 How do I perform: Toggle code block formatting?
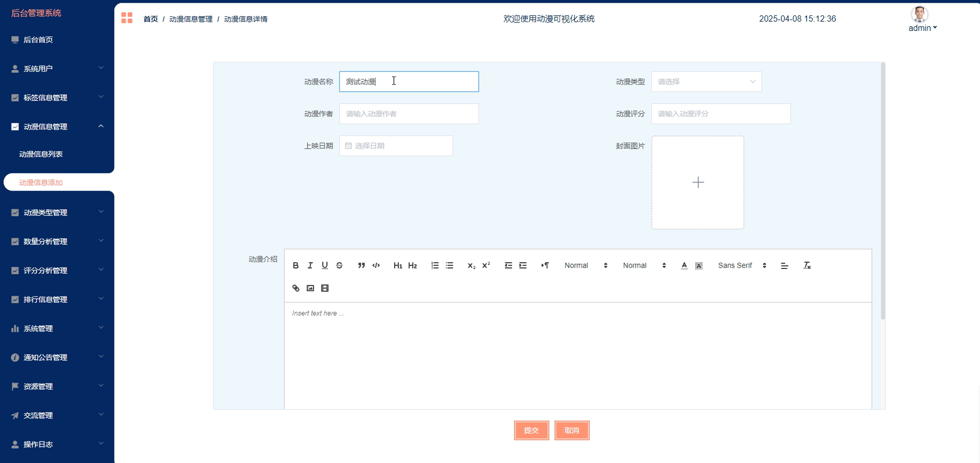tap(376, 265)
